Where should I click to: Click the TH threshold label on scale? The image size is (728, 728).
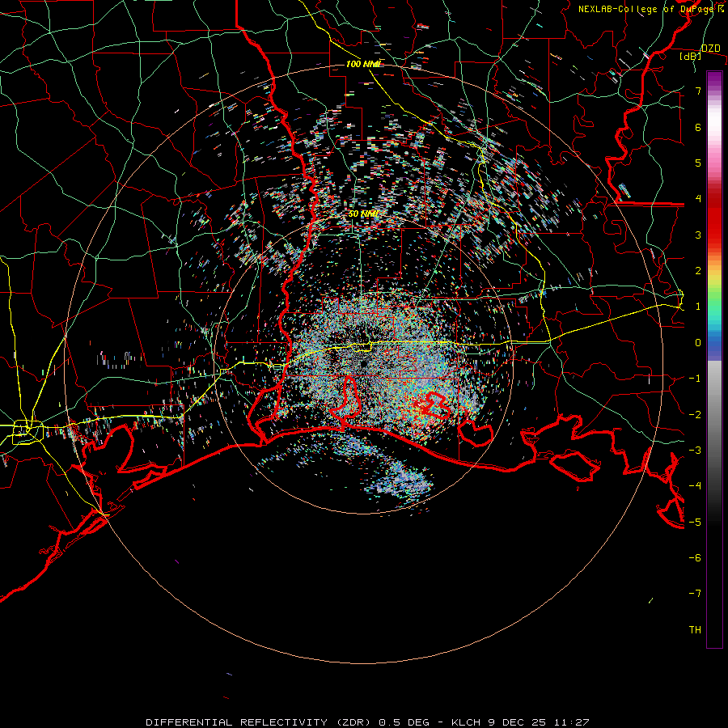695,630
